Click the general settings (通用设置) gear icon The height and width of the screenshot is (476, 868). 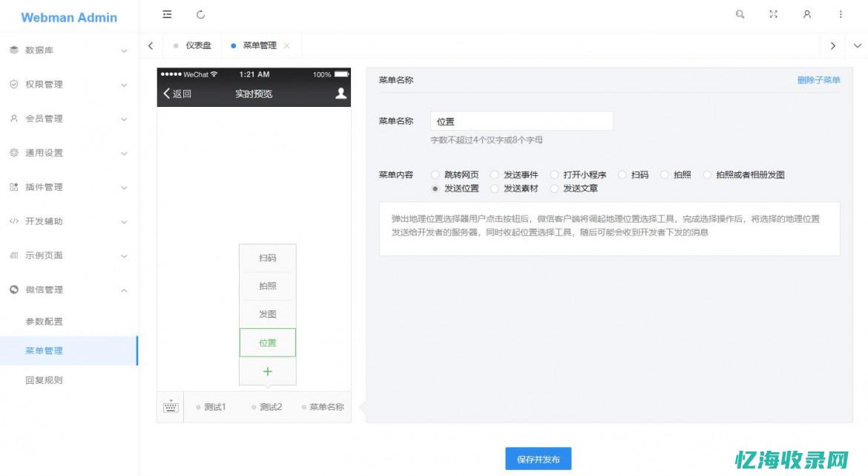(13, 153)
